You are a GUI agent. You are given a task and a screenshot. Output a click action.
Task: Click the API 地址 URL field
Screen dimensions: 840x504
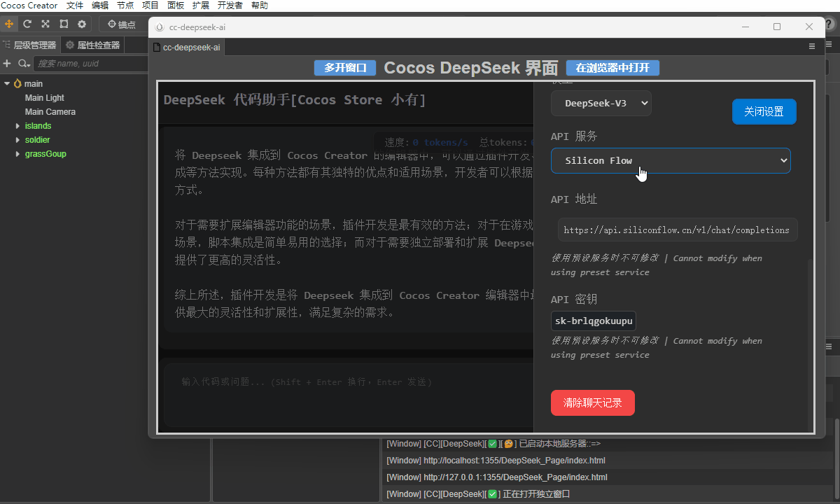pos(678,230)
